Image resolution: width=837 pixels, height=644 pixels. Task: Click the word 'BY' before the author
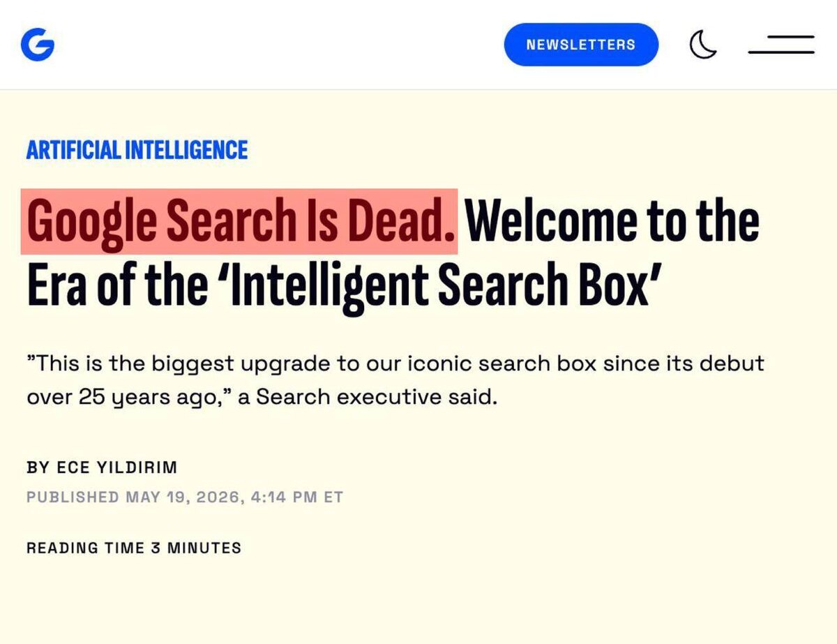point(38,467)
